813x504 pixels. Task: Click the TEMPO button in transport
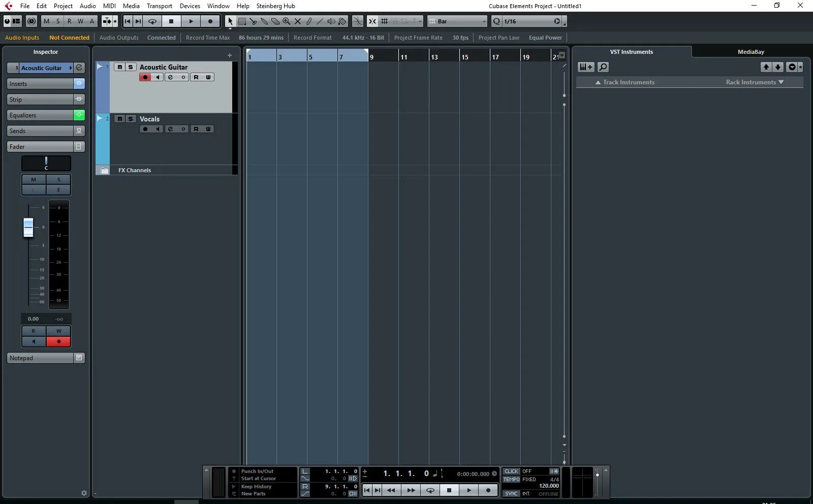pyautogui.click(x=511, y=479)
